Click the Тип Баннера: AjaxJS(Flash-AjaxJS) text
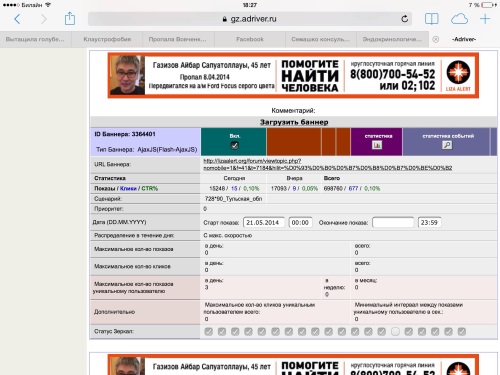 pos(146,150)
